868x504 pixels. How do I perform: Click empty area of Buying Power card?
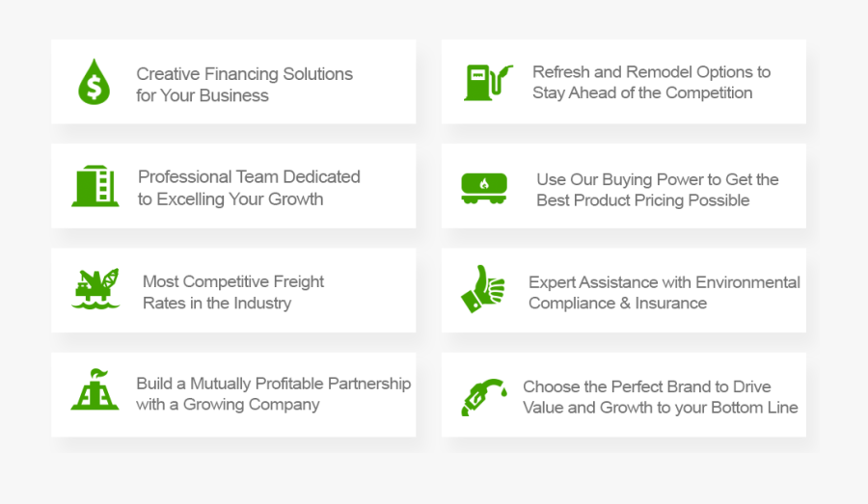click(x=789, y=217)
